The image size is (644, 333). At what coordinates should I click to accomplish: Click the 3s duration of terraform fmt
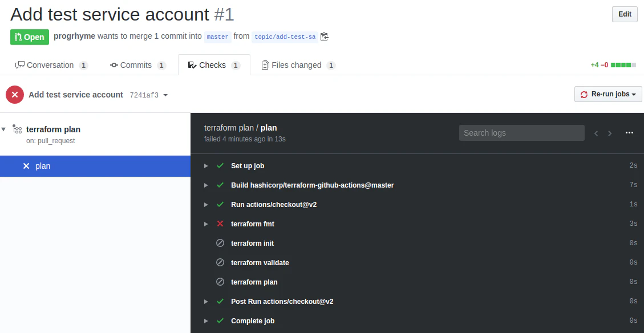[633, 224]
